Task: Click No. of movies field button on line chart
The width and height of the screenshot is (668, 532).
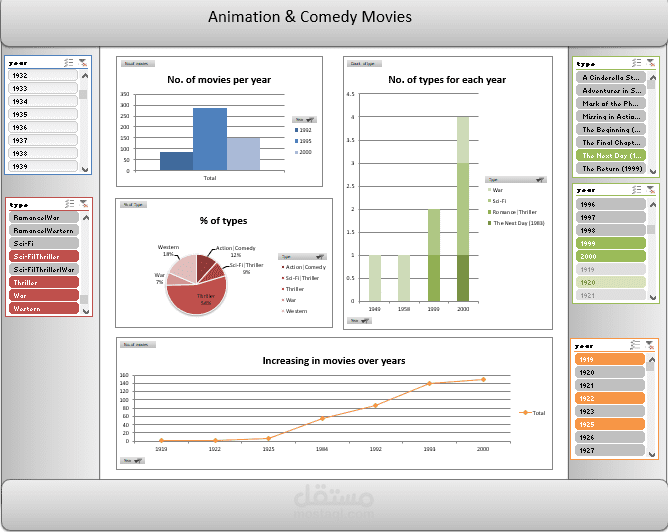Action: [x=138, y=345]
